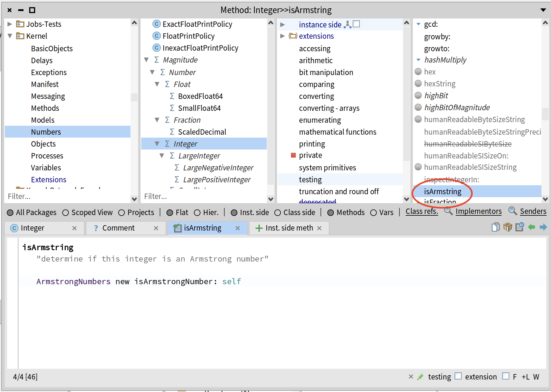
Task: Open the Inst. side meth tab
Action: click(x=289, y=228)
